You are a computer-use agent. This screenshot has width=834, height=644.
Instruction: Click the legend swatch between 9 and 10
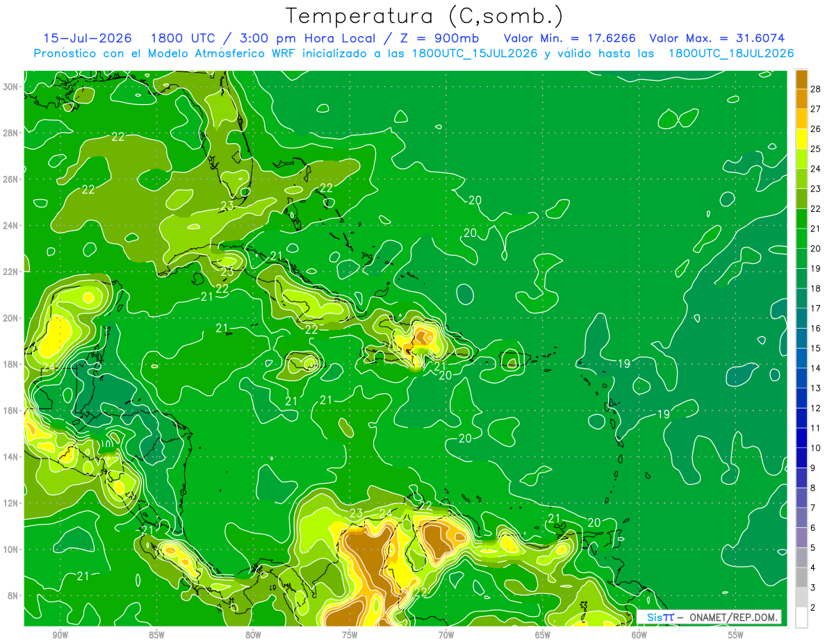tap(801, 458)
